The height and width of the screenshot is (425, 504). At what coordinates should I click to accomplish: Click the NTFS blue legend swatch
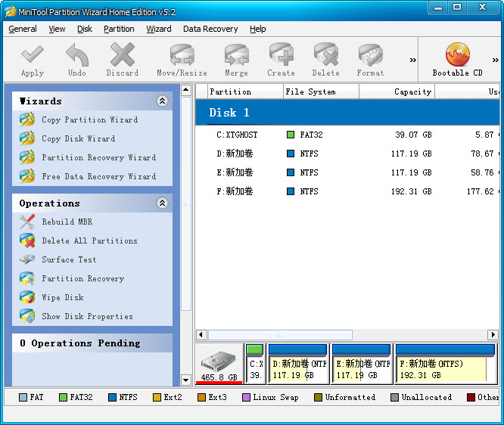click(112, 397)
